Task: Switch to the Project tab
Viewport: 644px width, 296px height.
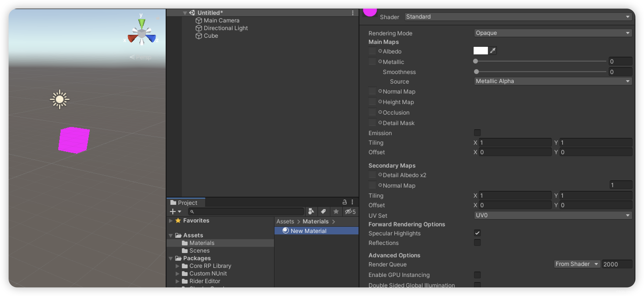Action: (x=187, y=202)
